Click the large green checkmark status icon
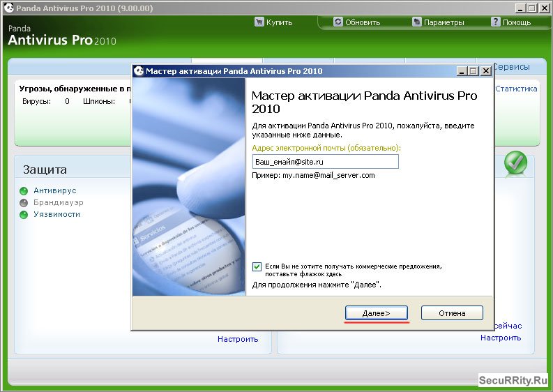Screen dimensions: 553x392 [x=515, y=163]
